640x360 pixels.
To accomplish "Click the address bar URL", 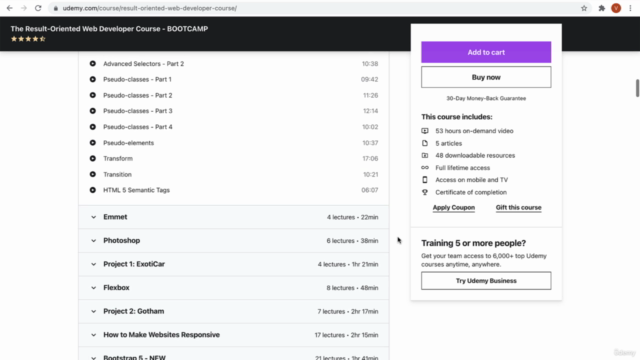I will click(x=150, y=8).
